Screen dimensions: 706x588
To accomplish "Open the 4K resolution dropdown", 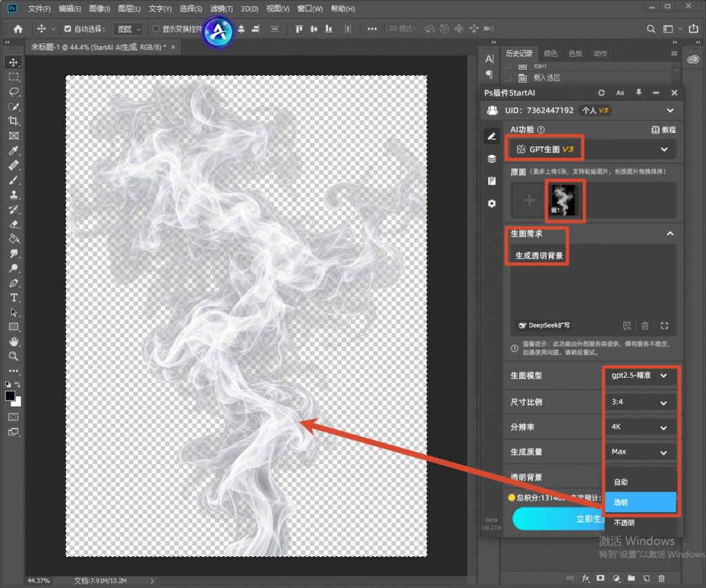I will [x=639, y=427].
